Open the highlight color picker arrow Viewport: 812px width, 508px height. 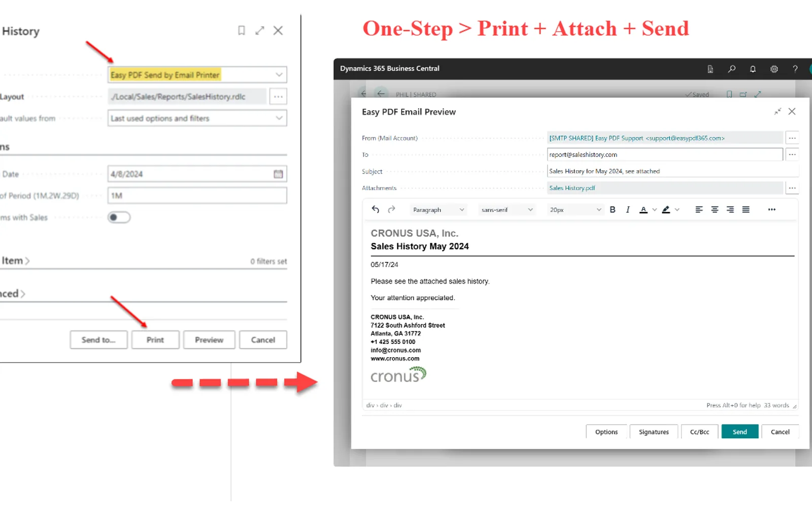(677, 209)
